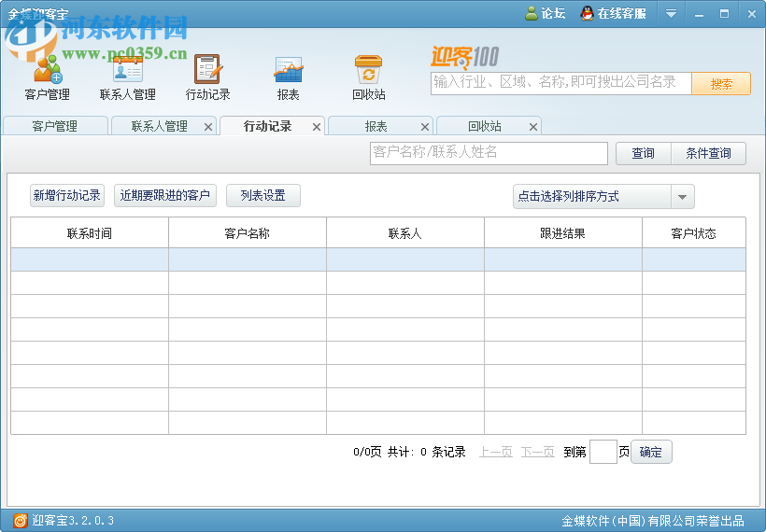This screenshot has width=766, height=532.
Task: Click the 0/0页 共计: 0 条记录 text
Action: point(409,452)
